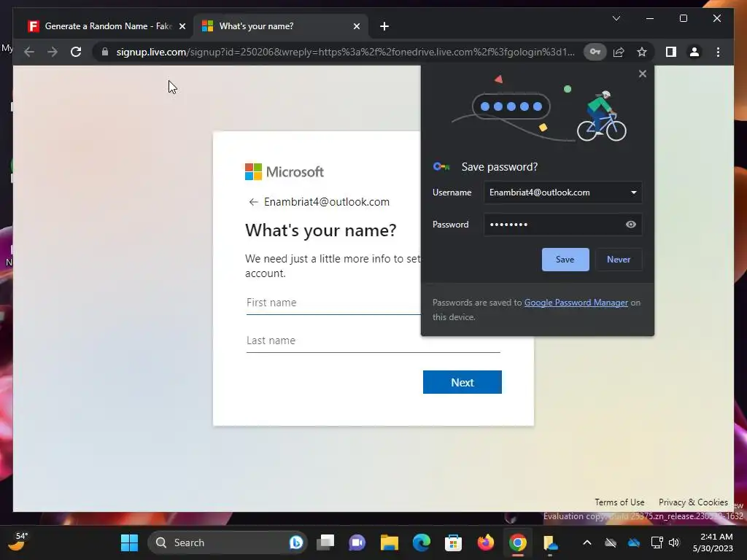Bookmark page with the star icon

[642, 52]
